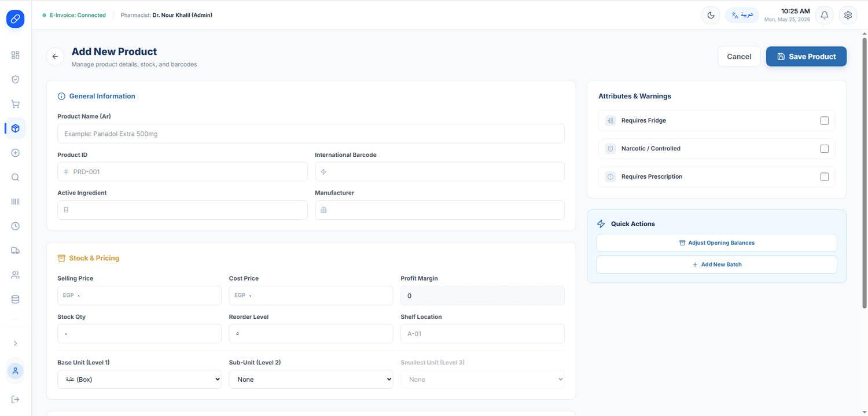Click the Manufacturer input field
Image resolution: width=868 pixels, height=416 pixels.
pos(440,210)
